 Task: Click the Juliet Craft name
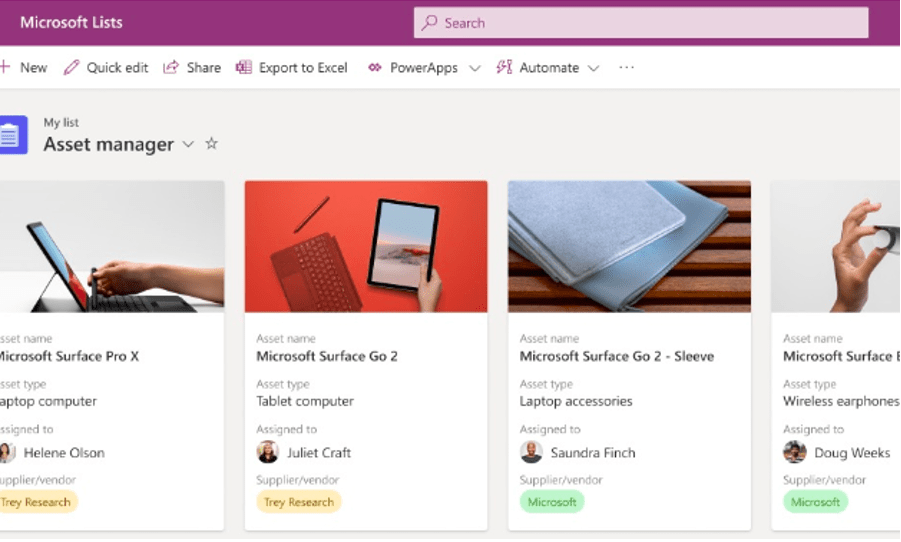click(x=319, y=453)
